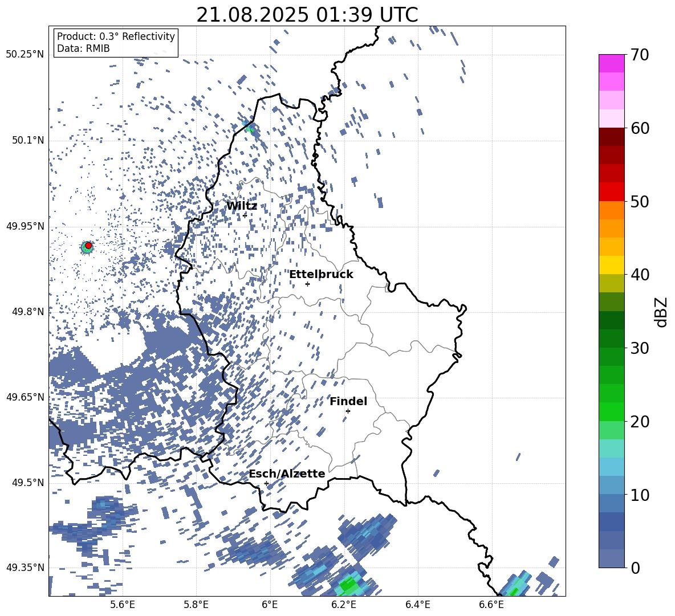The height and width of the screenshot is (616, 675).
Task: Pick the dark maroon colorbar swatch below 60
Action: (611, 137)
